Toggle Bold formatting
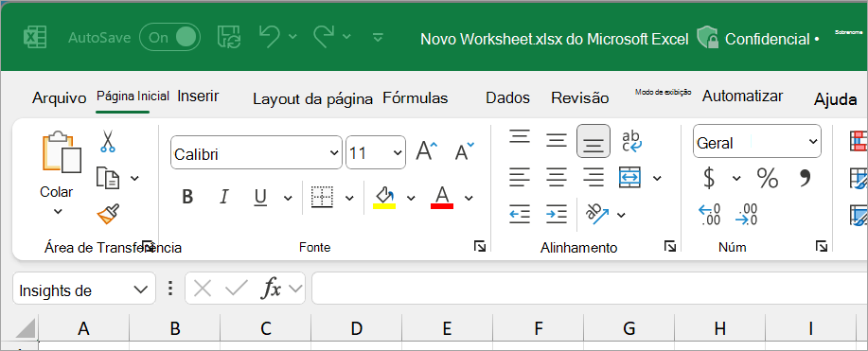868x351 pixels. point(187,197)
